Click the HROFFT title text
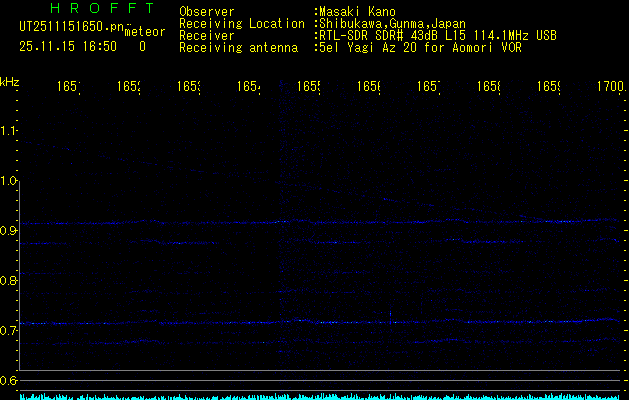This screenshot has height=400, width=629. tap(101, 8)
